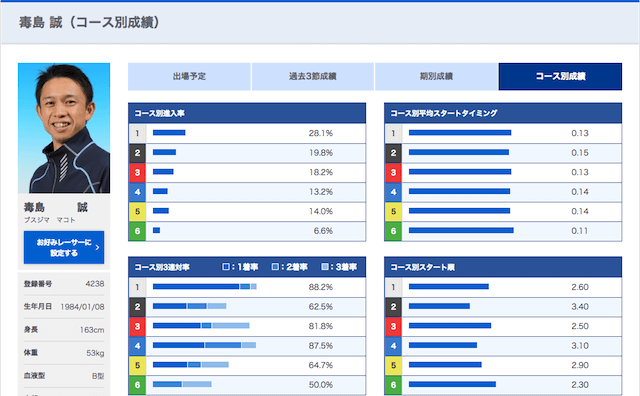The height and width of the screenshot is (396, 640).
Task: Open the 出場予定 tab
Action: pos(189,76)
